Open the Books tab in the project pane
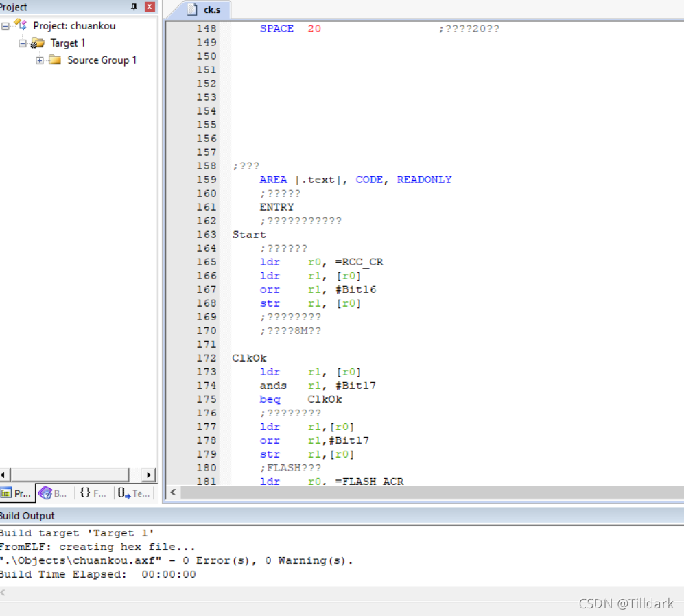This screenshot has height=616, width=684. pos(54,493)
